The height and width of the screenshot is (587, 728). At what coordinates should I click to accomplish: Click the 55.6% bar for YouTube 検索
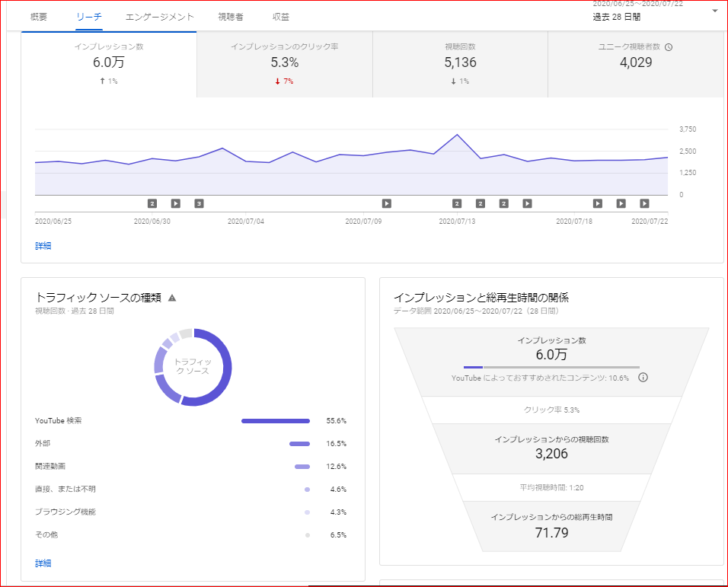(276, 421)
